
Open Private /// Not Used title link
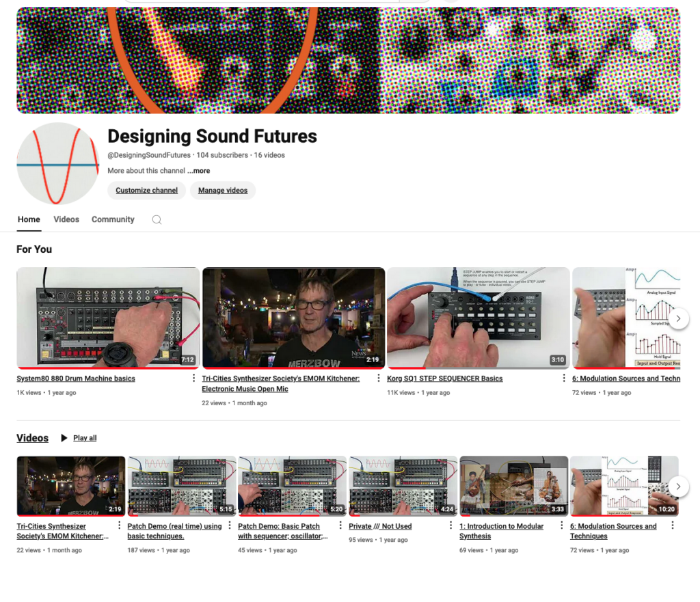click(380, 526)
